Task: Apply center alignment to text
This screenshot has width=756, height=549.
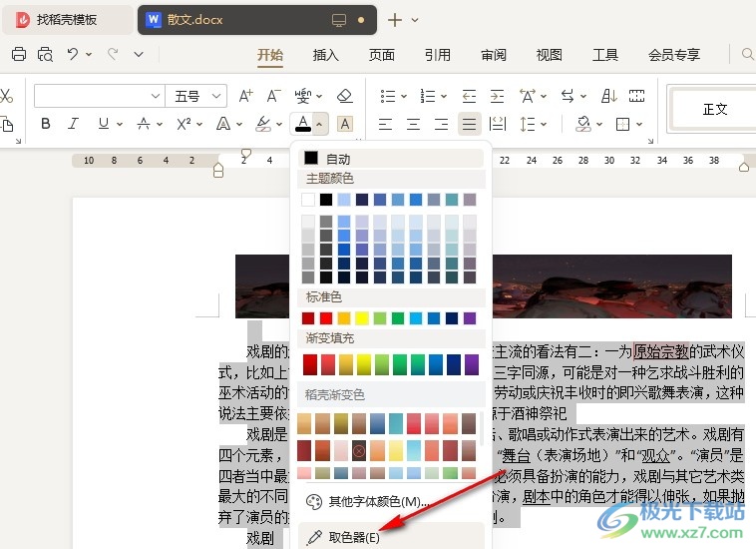Action: point(413,125)
